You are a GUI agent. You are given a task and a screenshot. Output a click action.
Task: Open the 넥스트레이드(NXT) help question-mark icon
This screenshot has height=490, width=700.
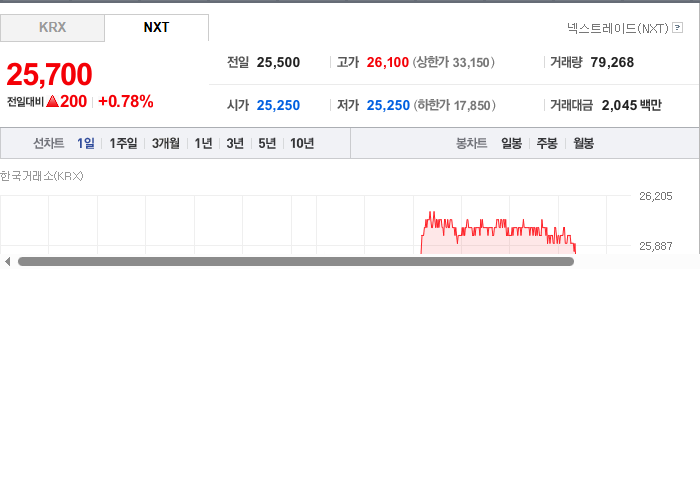click(x=677, y=28)
